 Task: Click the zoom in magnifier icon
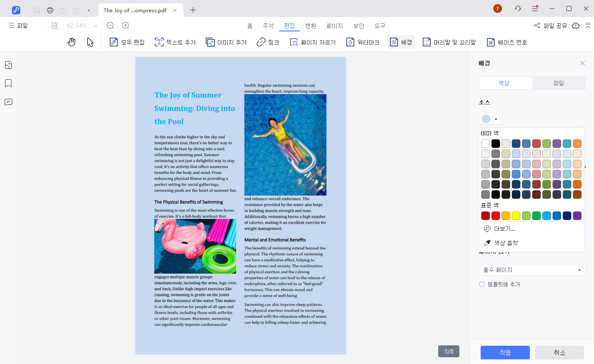pyautogui.click(x=126, y=25)
